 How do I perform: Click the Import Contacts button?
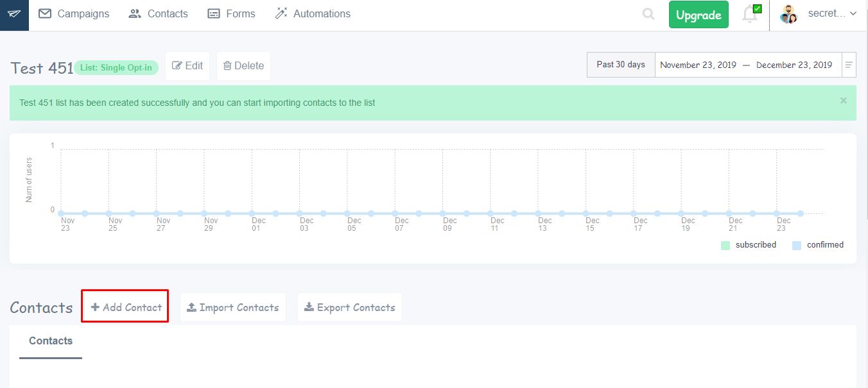coord(233,307)
